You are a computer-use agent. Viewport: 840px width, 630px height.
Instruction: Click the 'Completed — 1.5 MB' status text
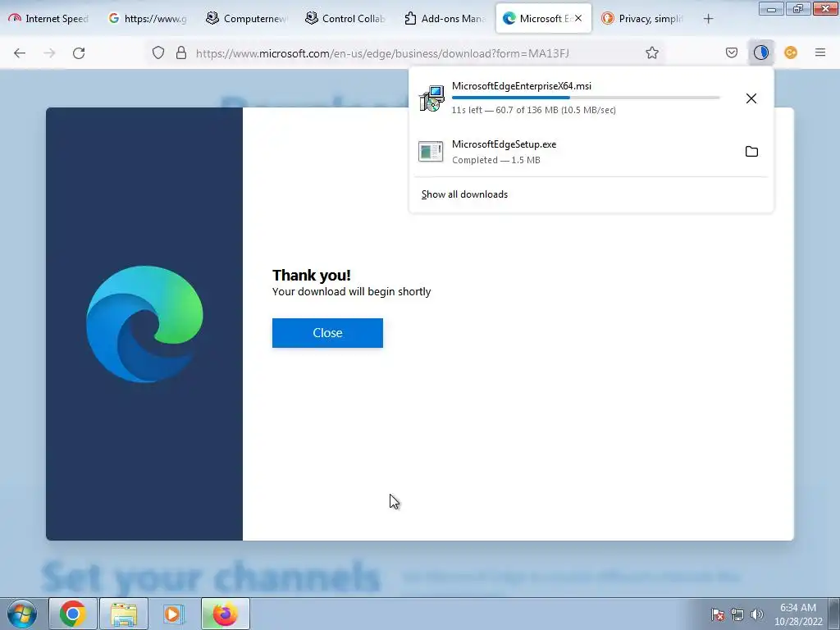click(x=496, y=160)
